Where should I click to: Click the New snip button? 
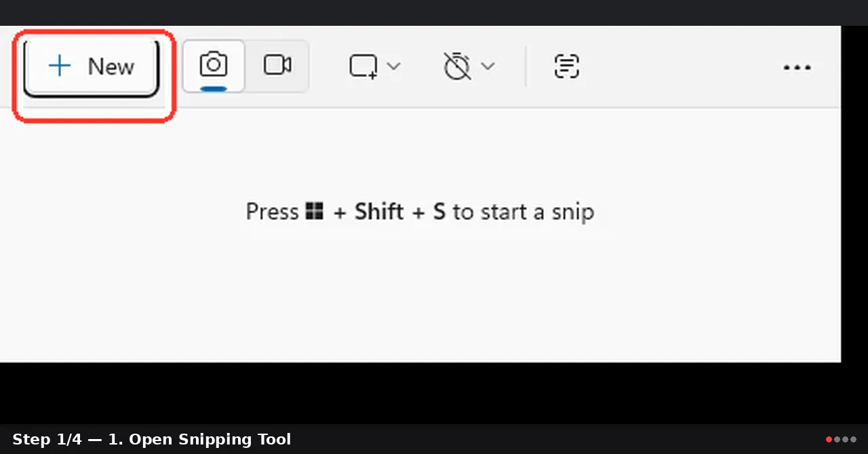91,67
